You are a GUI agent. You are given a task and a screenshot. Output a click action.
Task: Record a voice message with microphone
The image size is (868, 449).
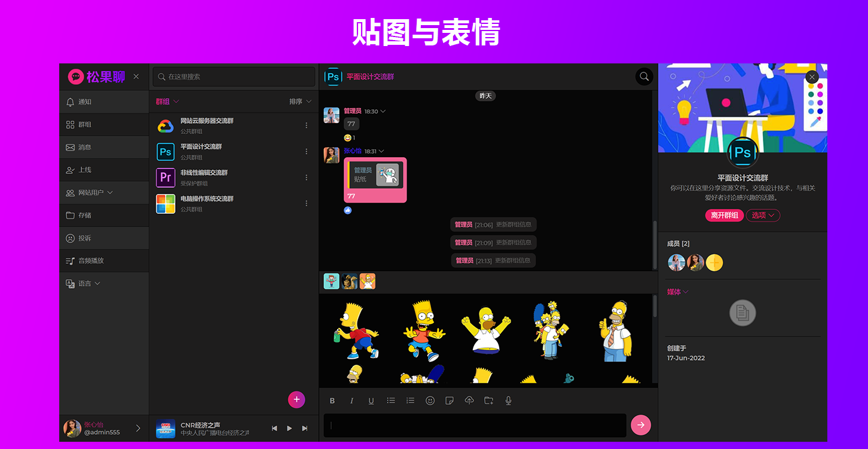click(508, 401)
